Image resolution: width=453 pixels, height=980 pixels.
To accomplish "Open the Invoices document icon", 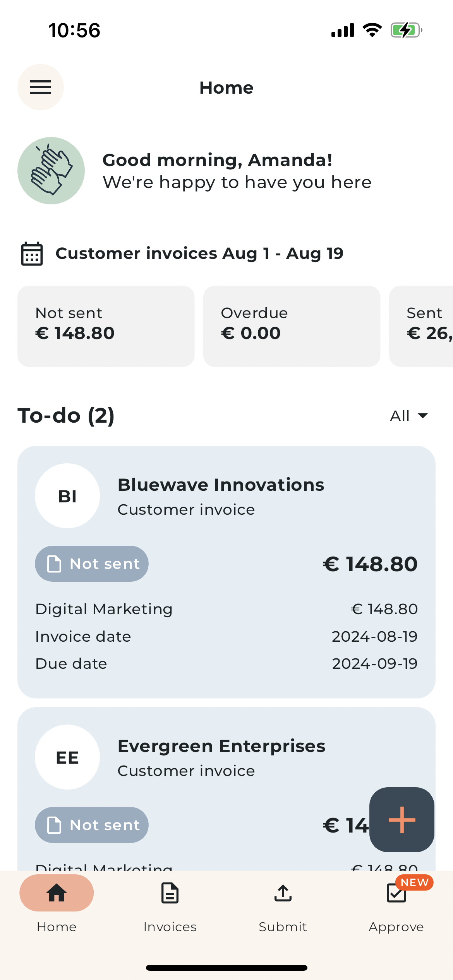I will (x=170, y=893).
